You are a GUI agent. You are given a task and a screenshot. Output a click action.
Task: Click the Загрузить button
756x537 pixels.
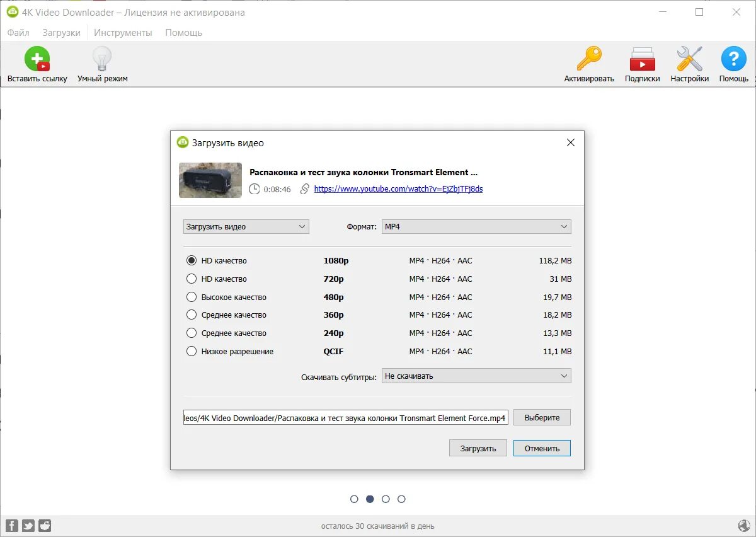tap(478, 448)
